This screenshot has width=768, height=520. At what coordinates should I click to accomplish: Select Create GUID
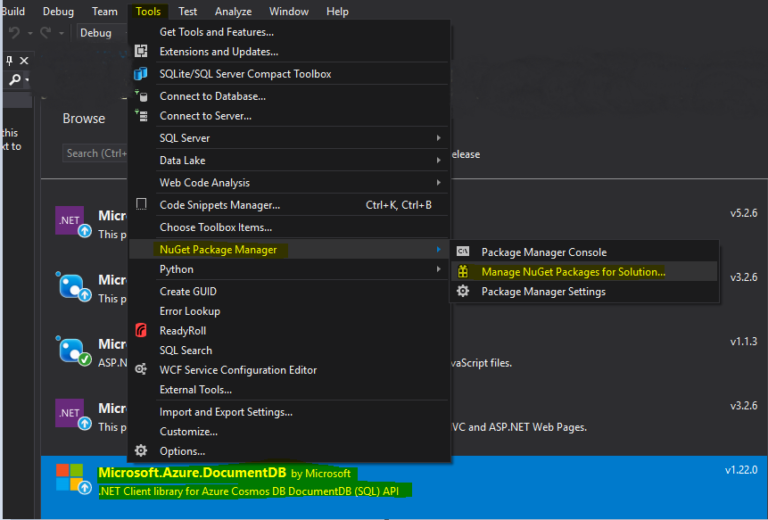coord(289,291)
